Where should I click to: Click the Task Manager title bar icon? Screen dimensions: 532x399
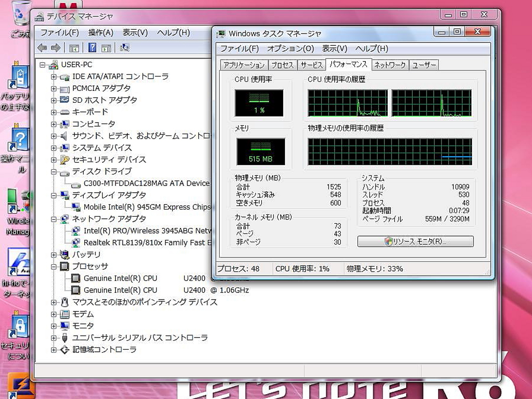(221, 33)
